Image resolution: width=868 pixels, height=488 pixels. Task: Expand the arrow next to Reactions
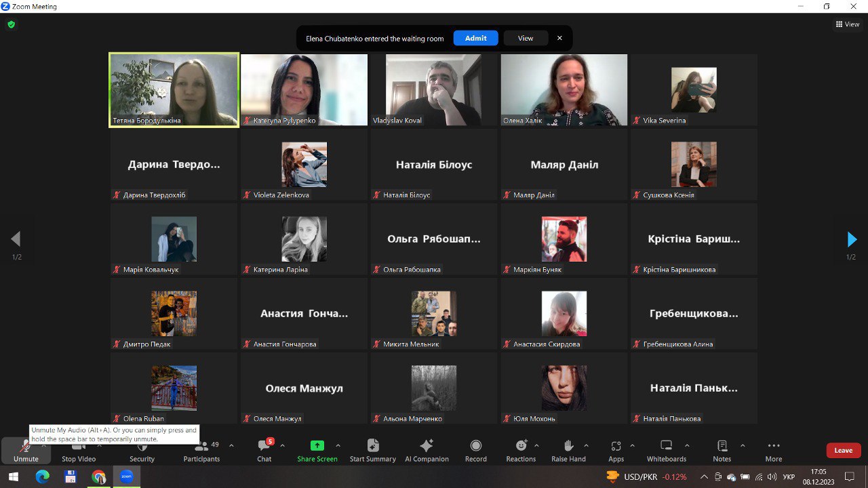(x=536, y=445)
